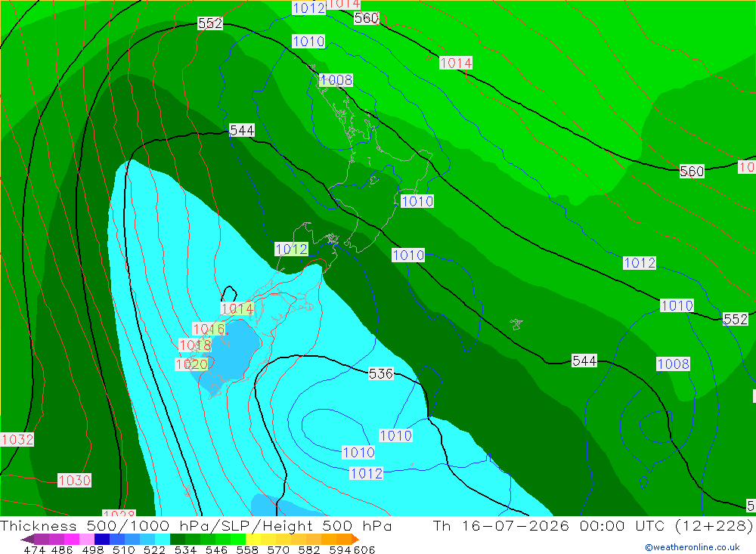
Task: Click the 544 contour label at left side
Action: 242,130
